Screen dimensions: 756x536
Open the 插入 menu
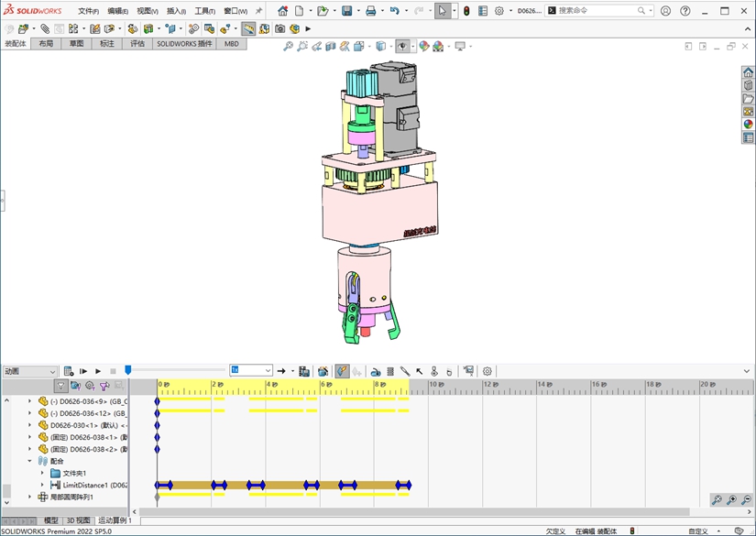pos(176,12)
